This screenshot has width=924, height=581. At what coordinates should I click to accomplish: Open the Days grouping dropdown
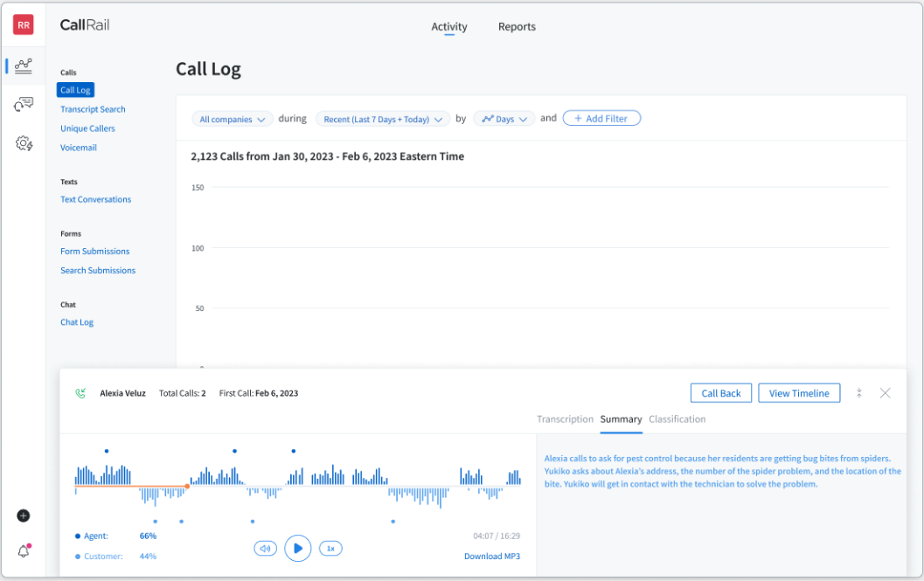[504, 119]
